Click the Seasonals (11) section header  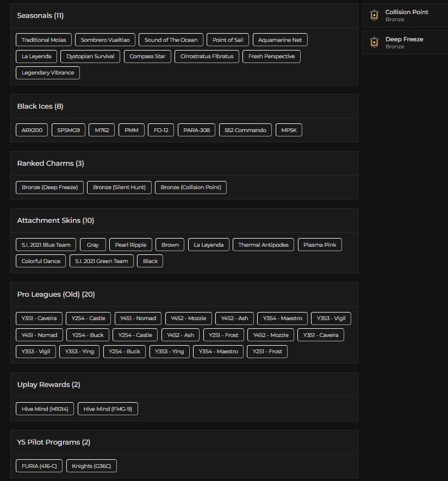[40, 16]
